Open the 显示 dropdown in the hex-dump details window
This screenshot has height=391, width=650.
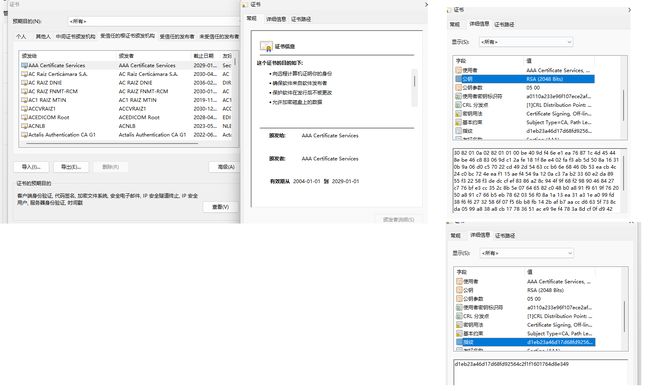point(526,42)
